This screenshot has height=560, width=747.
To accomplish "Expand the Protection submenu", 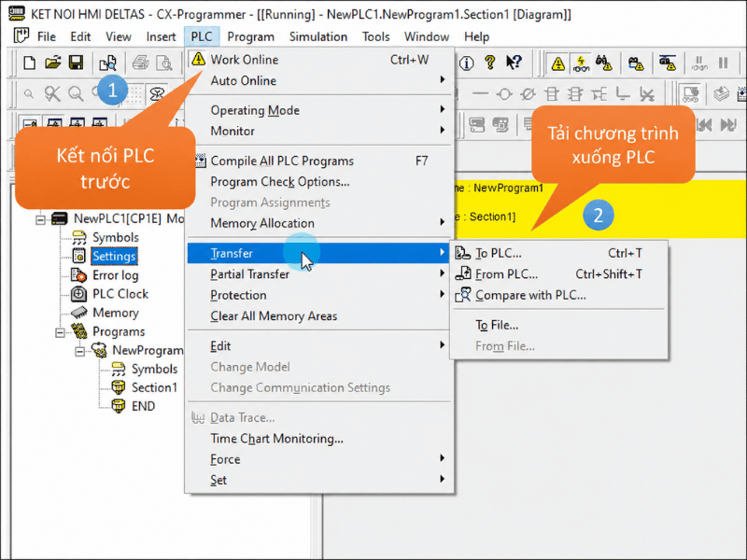I will click(x=319, y=295).
